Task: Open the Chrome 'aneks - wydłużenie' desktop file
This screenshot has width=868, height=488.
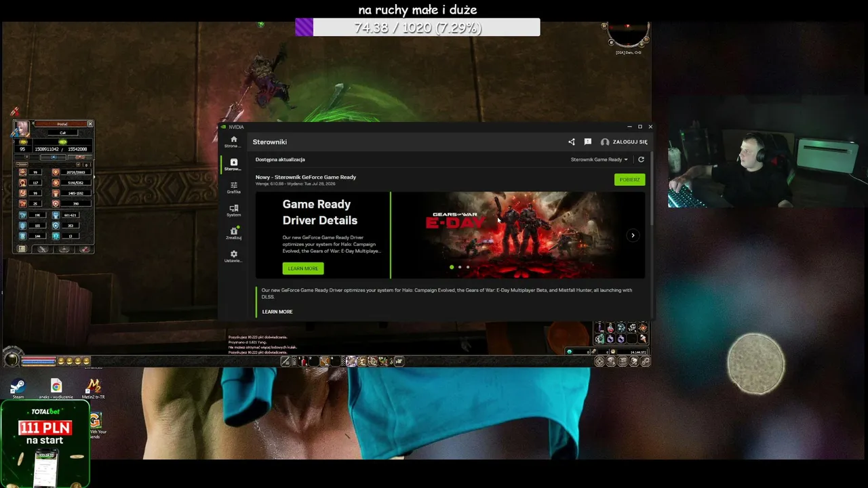Action: click(56, 389)
